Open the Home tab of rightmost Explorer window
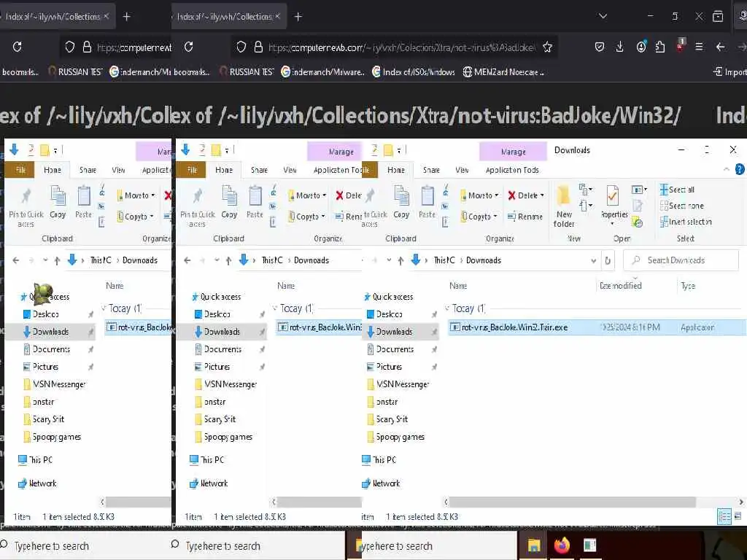 coord(396,170)
